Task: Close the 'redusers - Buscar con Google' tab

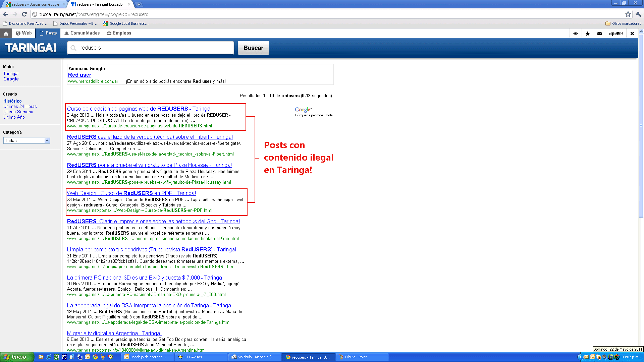Action: click(x=64, y=4)
